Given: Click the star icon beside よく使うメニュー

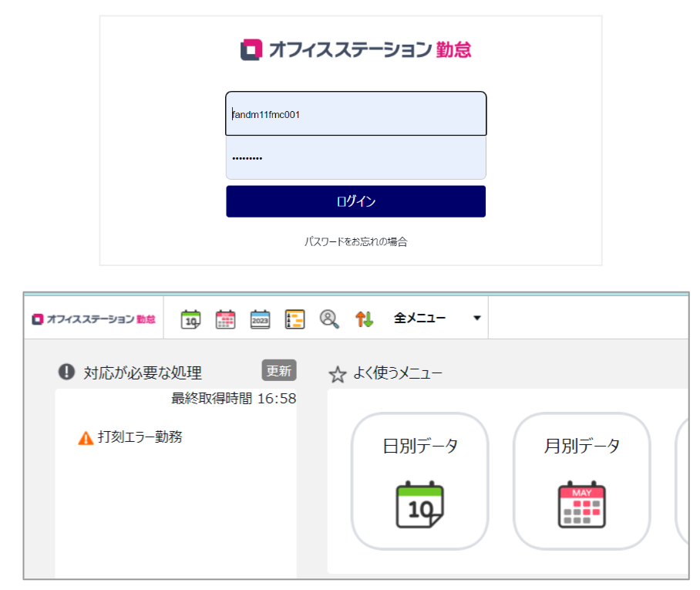Looking at the screenshot, I should pyautogui.click(x=338, y=375).
